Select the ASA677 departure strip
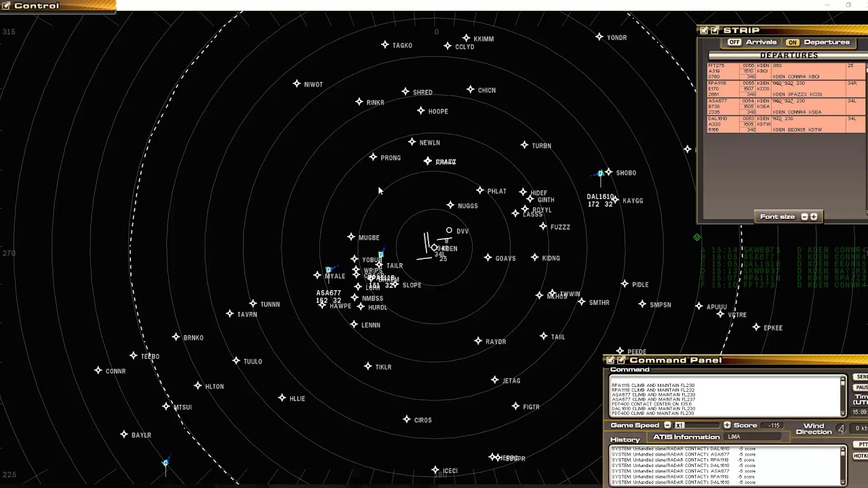868x488 pixels. coord(787,106)
